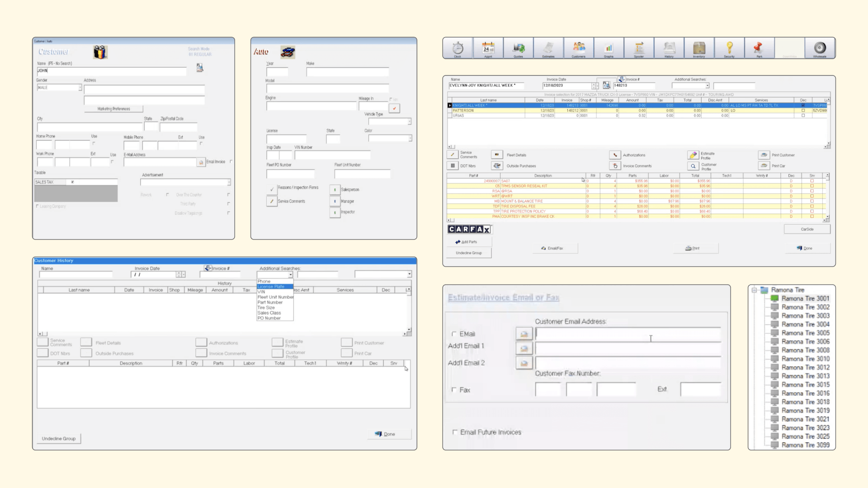This screenshot has width=868, height=488.
Task: Open the Security key icon
Action: tap(729, 48)
